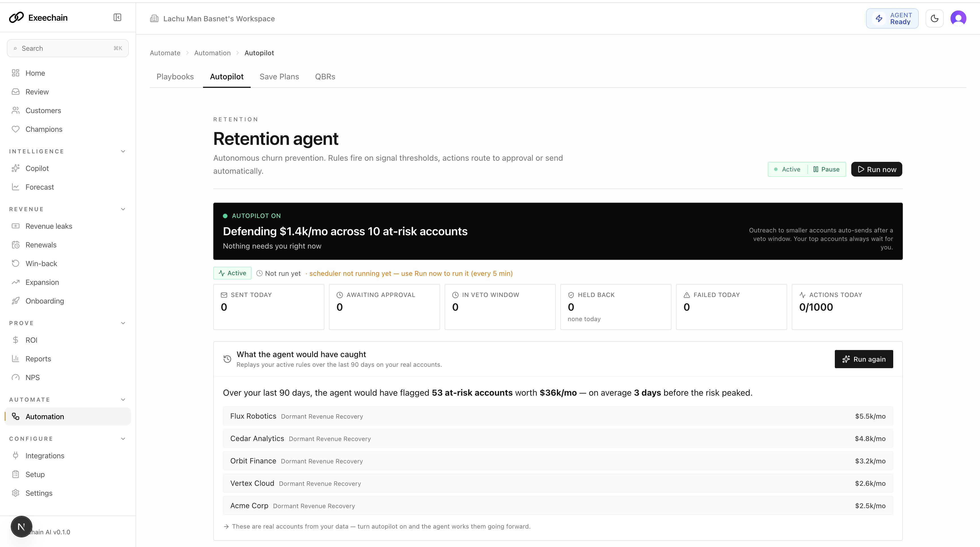Collapse the sidebar with the panel icon

[x=117, y=18]
